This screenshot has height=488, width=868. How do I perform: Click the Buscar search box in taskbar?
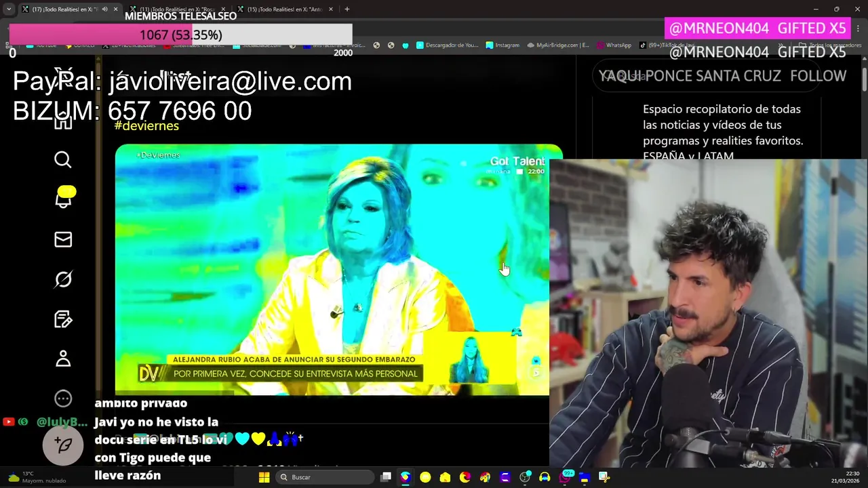tap(325, 477)
